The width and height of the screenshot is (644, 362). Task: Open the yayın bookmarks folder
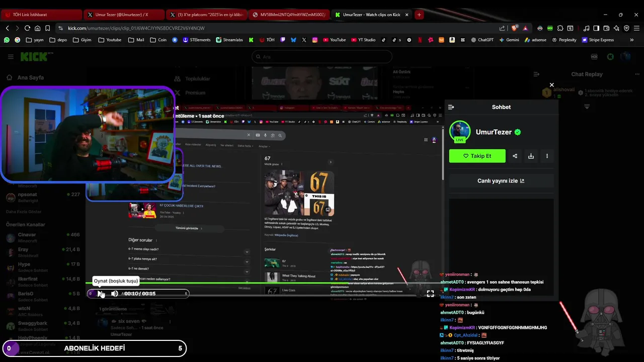point(35,40)
